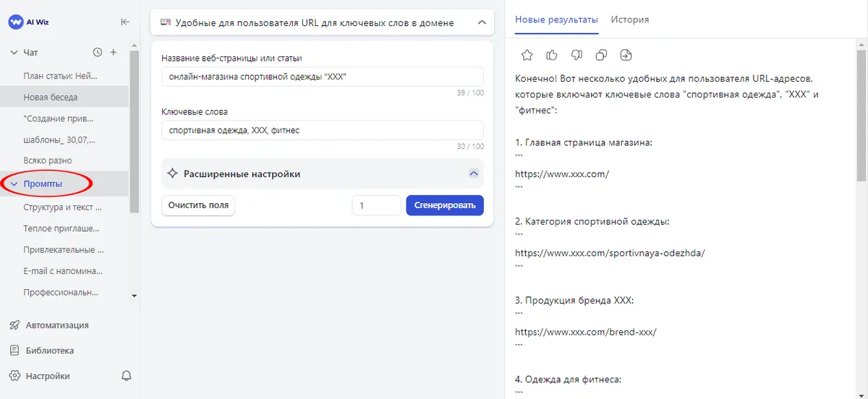Click the sparkle icon beside Расширенные настройки

pos(172,173)
